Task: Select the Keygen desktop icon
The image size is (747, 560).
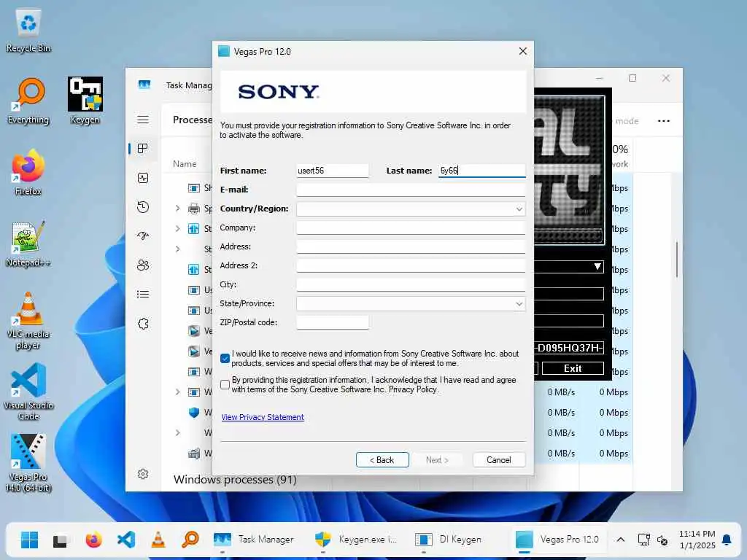Action: (x=85, y=101)
